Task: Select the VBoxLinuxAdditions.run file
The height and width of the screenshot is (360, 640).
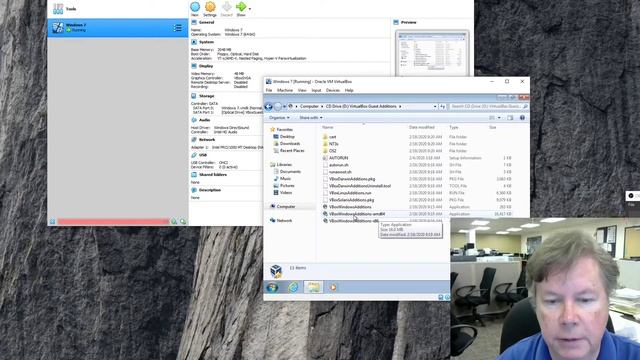Action: pos(350,193)
